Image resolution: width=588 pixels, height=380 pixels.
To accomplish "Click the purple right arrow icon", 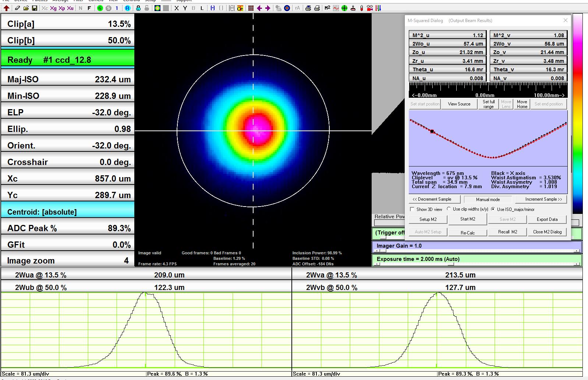I will pos(268,8).
